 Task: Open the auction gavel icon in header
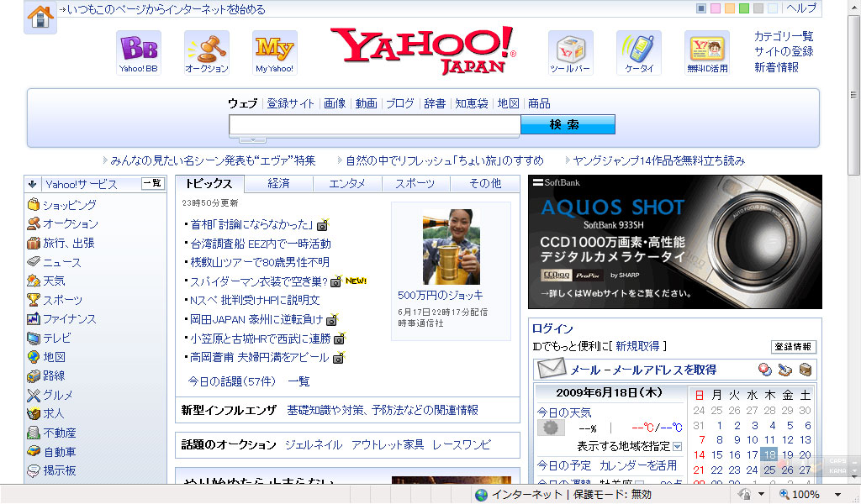207,53
